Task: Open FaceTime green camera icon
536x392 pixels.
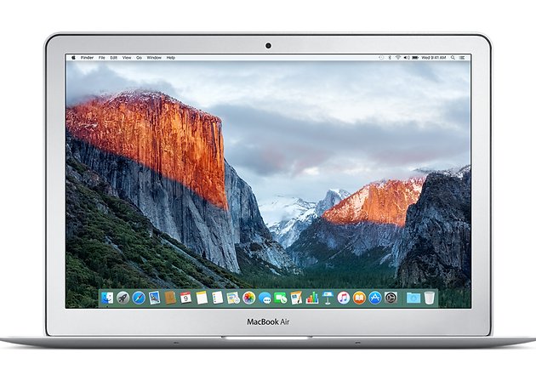Action: click(281, 298)
